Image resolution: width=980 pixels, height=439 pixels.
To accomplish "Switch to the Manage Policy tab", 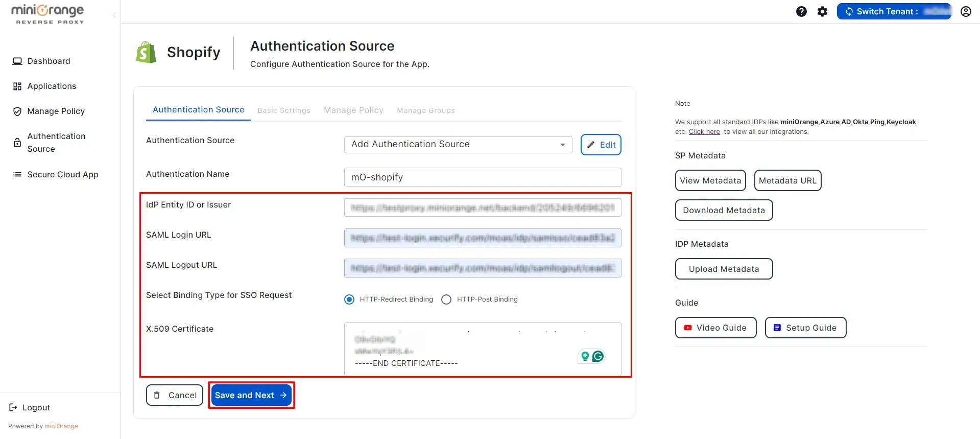I will (353, 110).
